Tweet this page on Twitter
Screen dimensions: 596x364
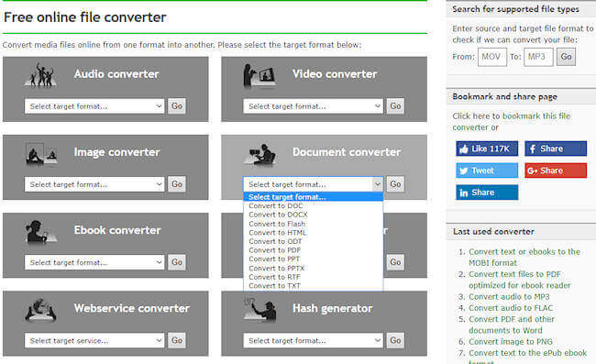coord(487,171)
